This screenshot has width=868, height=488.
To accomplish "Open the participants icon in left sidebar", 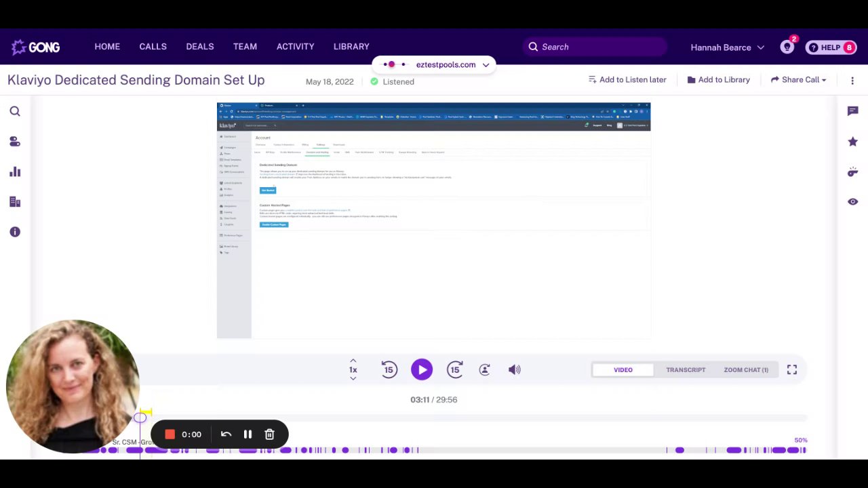I will coord(15,142).
